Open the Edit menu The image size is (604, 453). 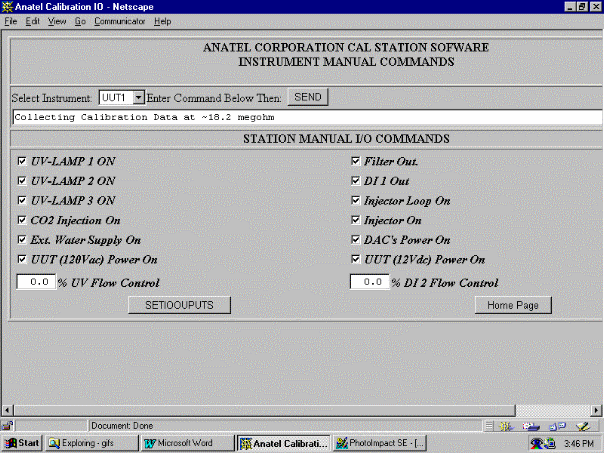(32, 22)
